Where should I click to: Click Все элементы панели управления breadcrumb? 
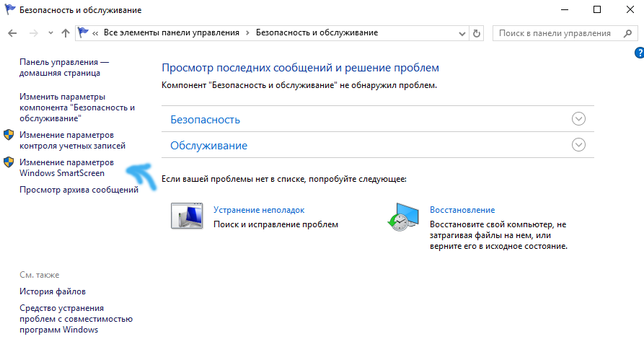coord(171,32)
